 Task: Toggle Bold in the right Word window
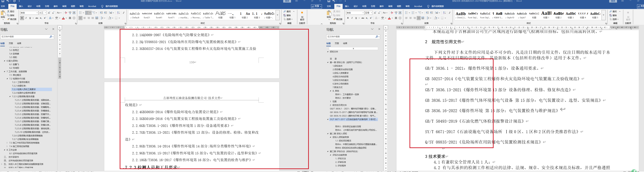click(348, 18)
